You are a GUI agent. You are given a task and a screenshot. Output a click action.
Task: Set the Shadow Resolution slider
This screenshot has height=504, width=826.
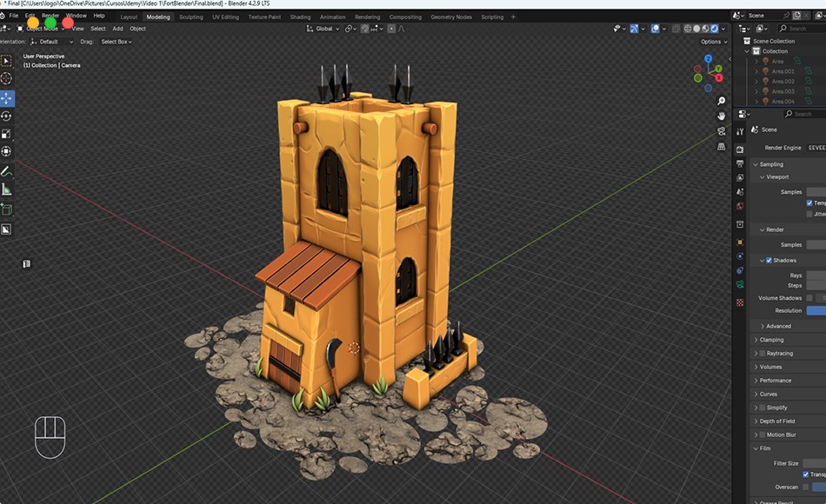coord(816,310)
